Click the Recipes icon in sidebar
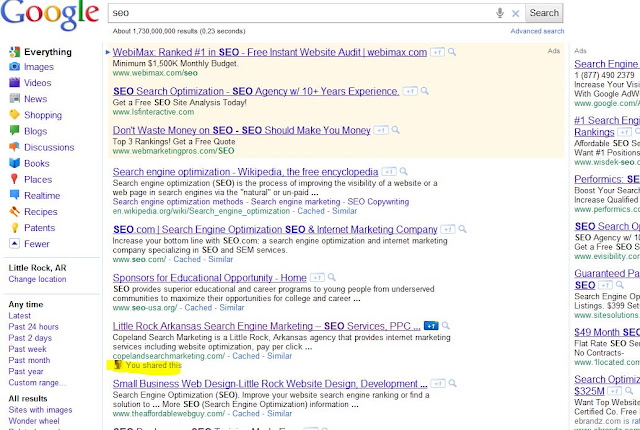The image size is (640, 430). 14,211
